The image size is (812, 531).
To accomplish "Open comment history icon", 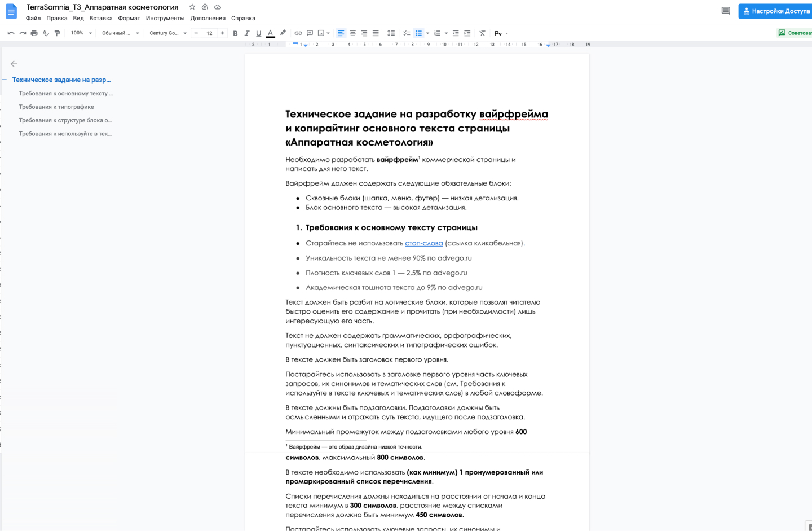I will (x=726, y=11).
